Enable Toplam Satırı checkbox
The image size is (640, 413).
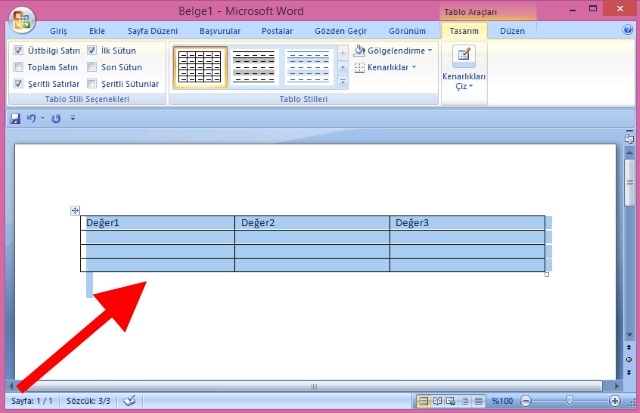tap(18, 67)
